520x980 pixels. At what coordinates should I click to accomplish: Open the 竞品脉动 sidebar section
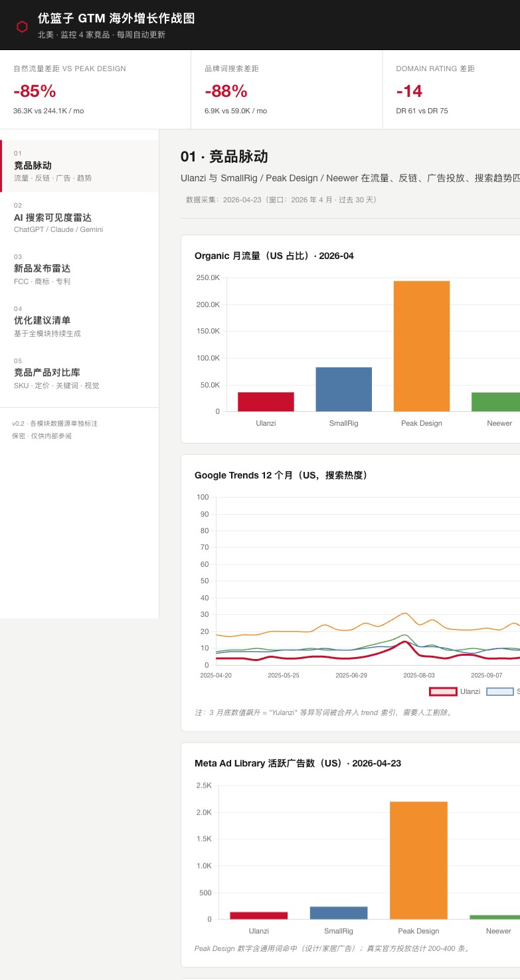[79, 166]
